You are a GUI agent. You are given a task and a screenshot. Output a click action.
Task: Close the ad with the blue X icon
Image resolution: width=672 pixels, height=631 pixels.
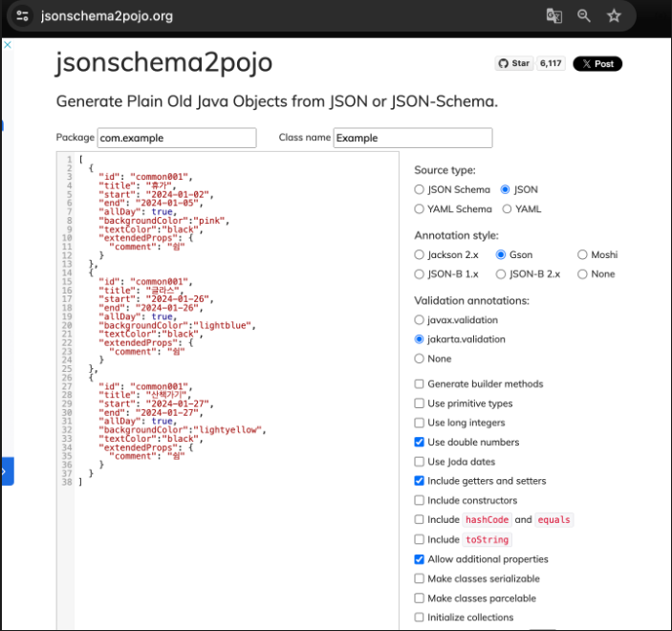[x=8, y=45]
